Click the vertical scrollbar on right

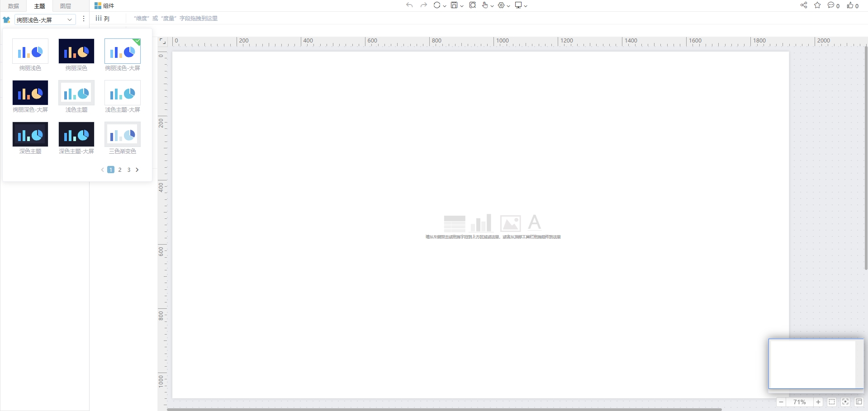[x=866, y=158]
